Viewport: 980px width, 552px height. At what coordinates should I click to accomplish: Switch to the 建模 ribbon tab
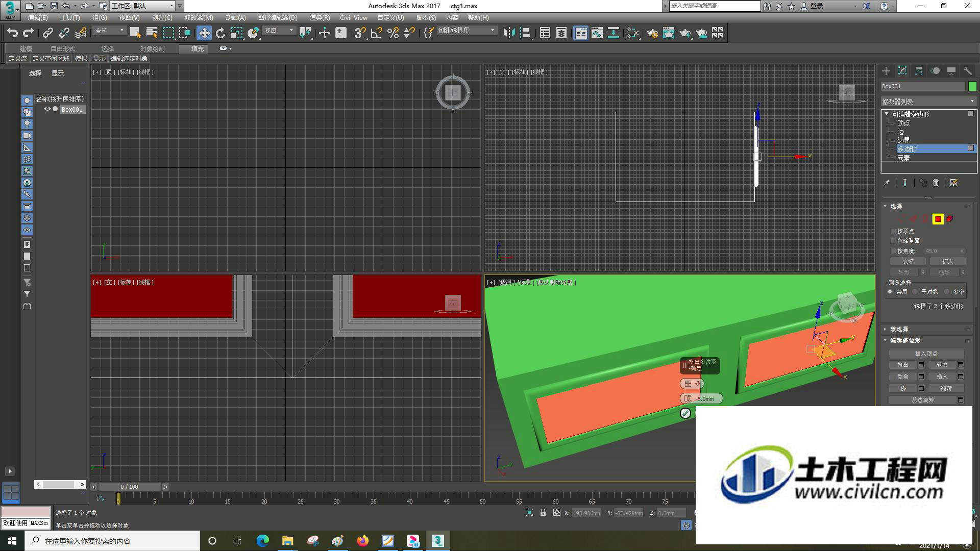tap(26, 49)
